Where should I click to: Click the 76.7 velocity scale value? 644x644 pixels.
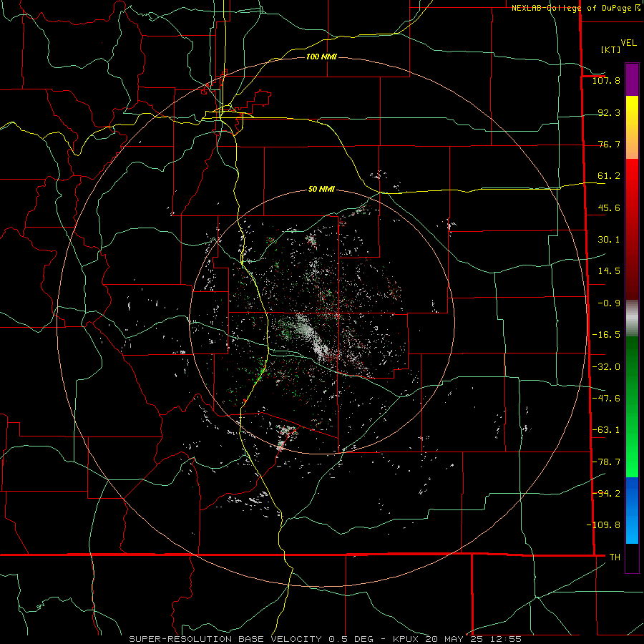pos(609,144)
